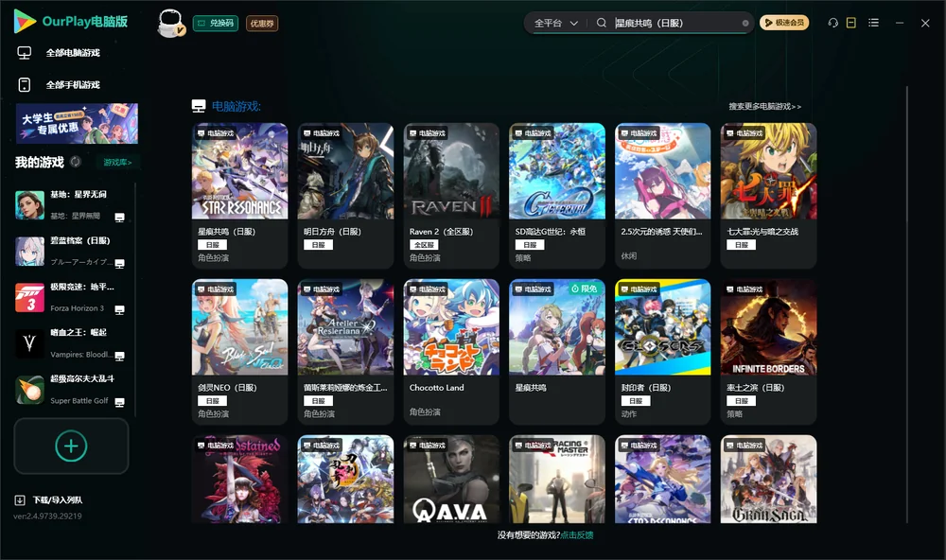
Task: Click the 优惠券 coupon button
Action: [262, 23]
